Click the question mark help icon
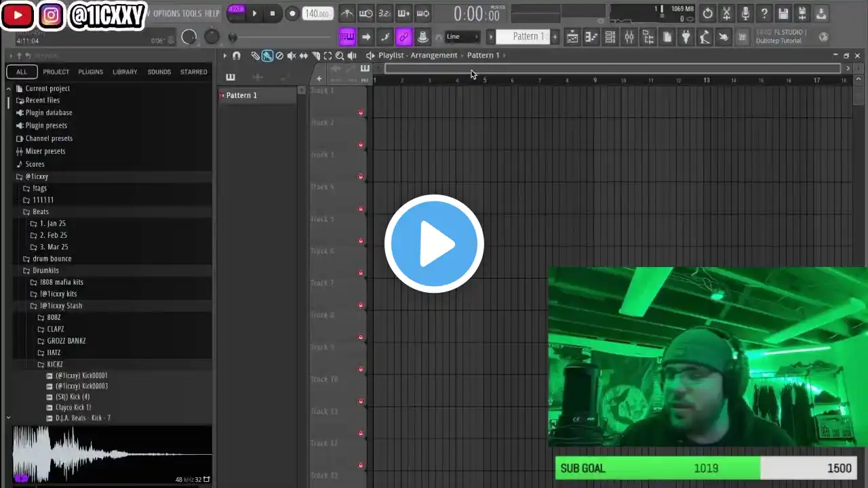This screenshot has height=488, width=868. 764,13
